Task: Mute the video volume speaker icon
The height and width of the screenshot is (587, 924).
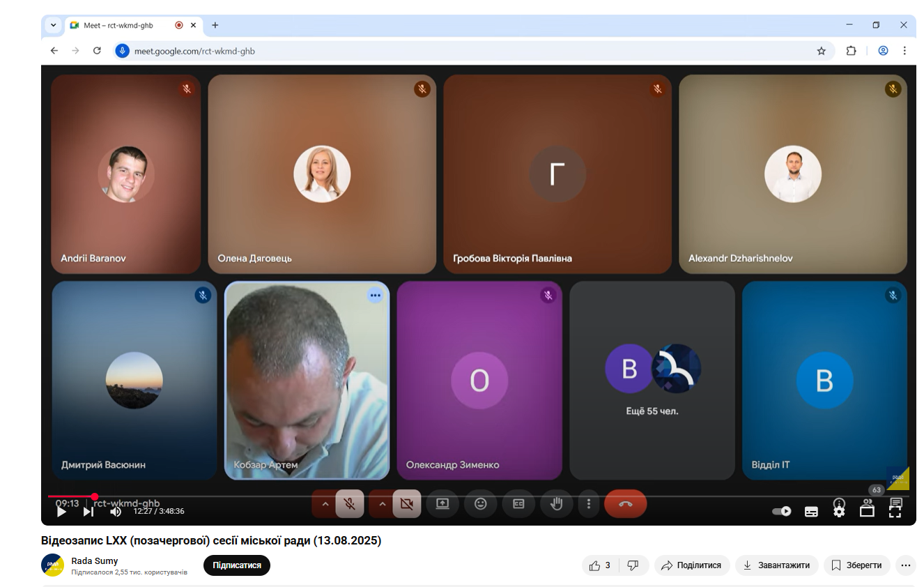Action: coord(116,512)
